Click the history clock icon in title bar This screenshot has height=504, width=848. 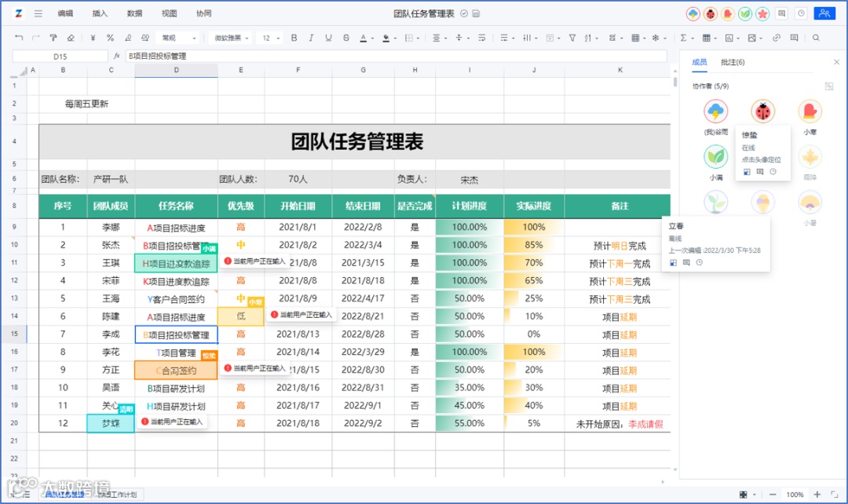[802, 13]
